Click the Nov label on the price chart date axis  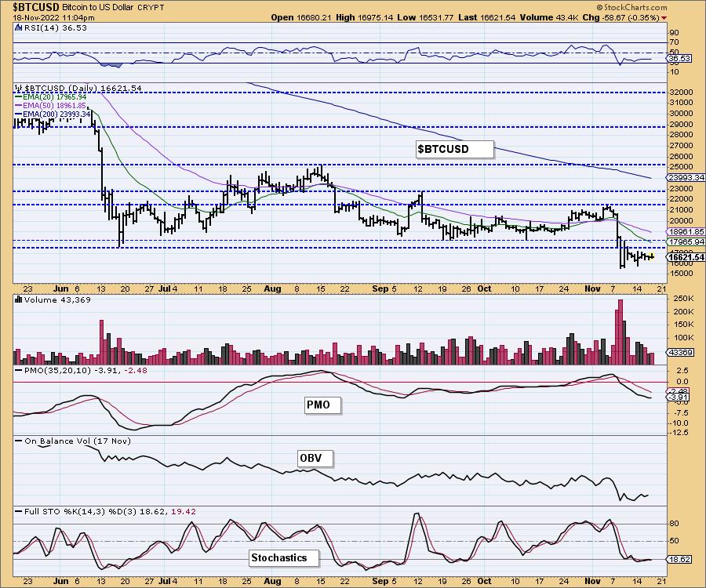[x=592, y=289]
